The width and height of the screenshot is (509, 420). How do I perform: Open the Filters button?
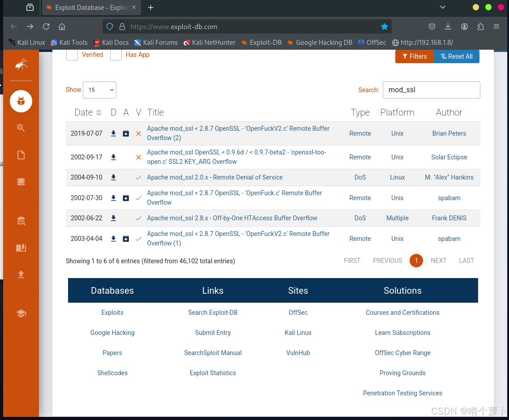point(415,56)
